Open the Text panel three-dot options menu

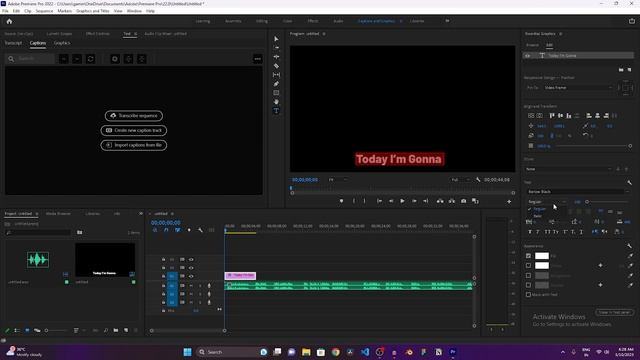click(x=258, y=59)
